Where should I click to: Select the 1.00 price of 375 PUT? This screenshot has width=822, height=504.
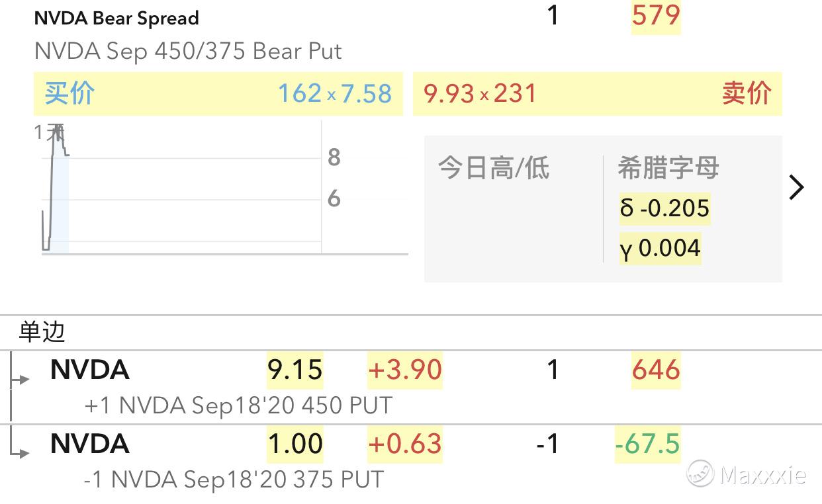click(x=295, y=444)
